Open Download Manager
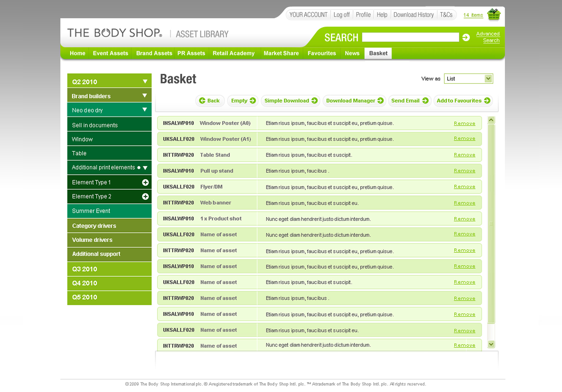Viewport: 562px width, 392px height. [355, 101]
